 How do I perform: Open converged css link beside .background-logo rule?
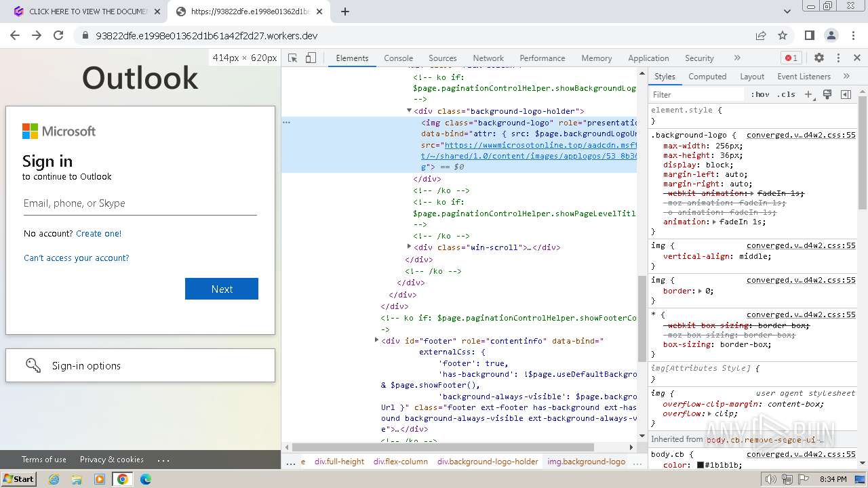(x=801, y=135)
